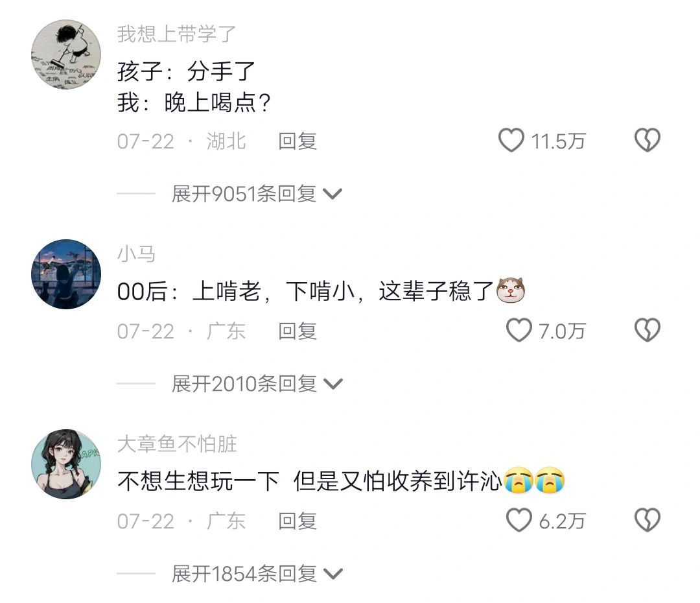Tap broken heart on 小马's comment
This screenshot has width=700, height=603.
coord(647,331)
